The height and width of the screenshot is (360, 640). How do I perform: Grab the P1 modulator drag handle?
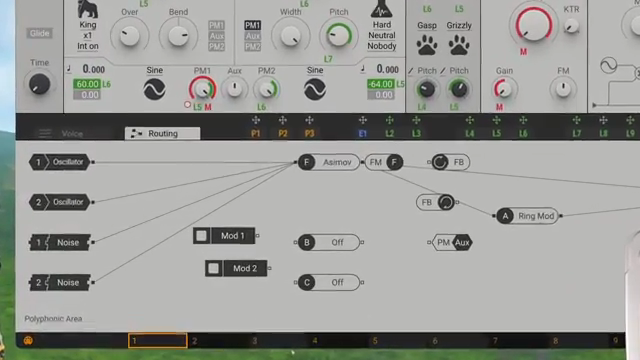pos(256,120)
